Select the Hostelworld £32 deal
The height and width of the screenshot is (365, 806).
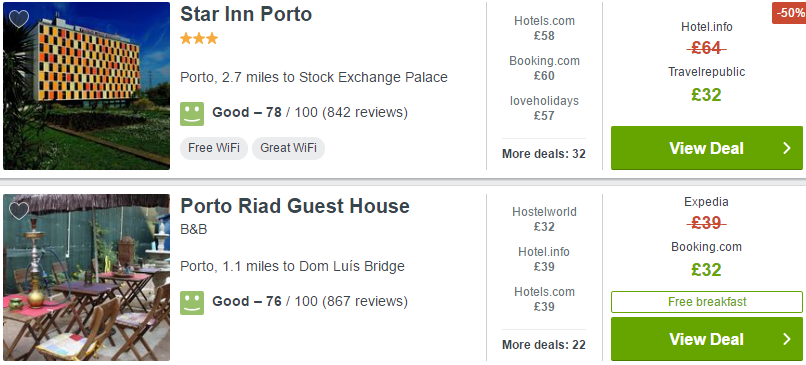pyautogui.click(x=544, y=220)
